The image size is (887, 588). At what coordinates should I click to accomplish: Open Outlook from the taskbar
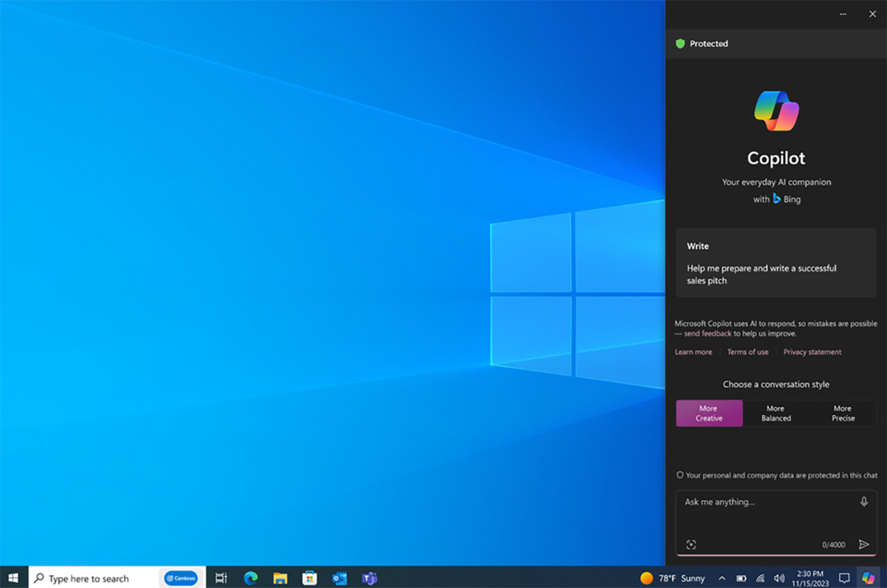[340, 578]
